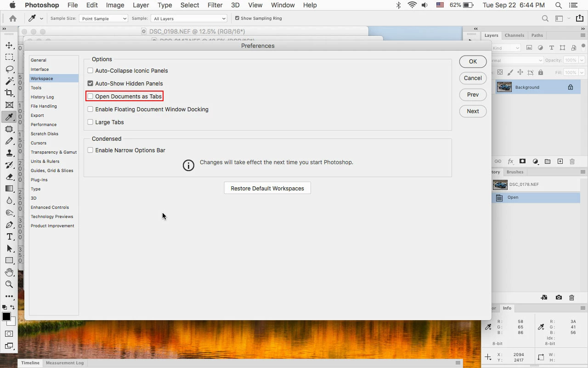Toggle Quick Mask mode icon
The height and width of the screenshot is (368, 588).
coord(9,333)
